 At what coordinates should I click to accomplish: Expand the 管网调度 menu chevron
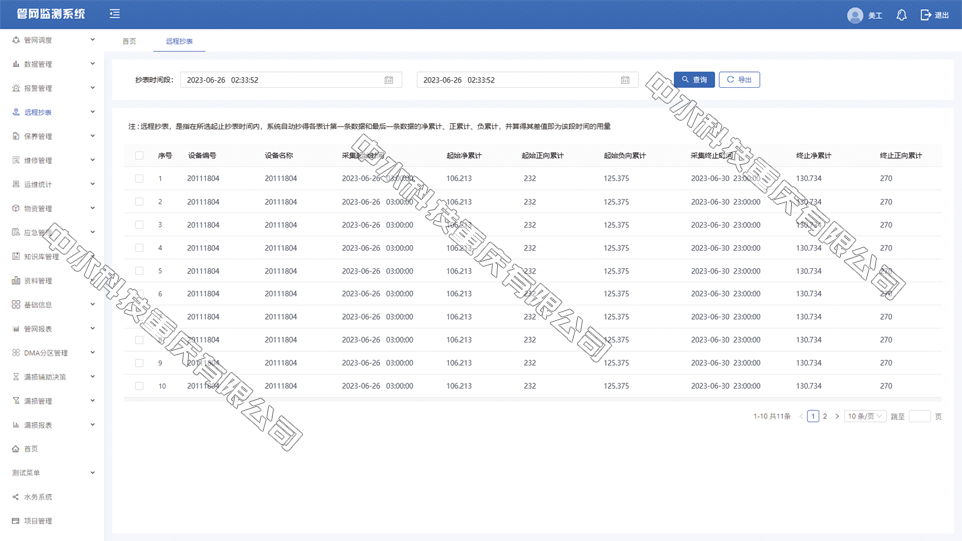[x=93, y=40]
